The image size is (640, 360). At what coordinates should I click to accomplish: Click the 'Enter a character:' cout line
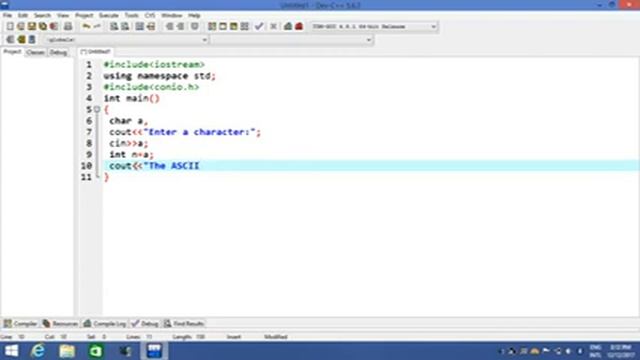tap(185, 132)
